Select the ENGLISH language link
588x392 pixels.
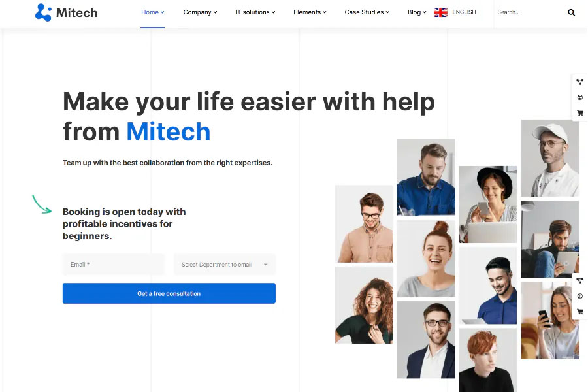464,12
